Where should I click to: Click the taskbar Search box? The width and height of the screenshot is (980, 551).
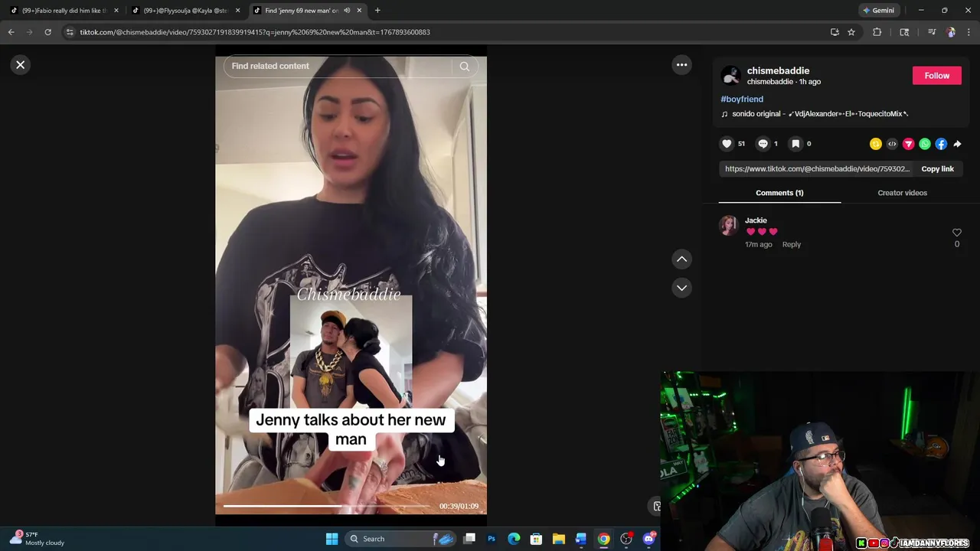[x=401, y=539]
